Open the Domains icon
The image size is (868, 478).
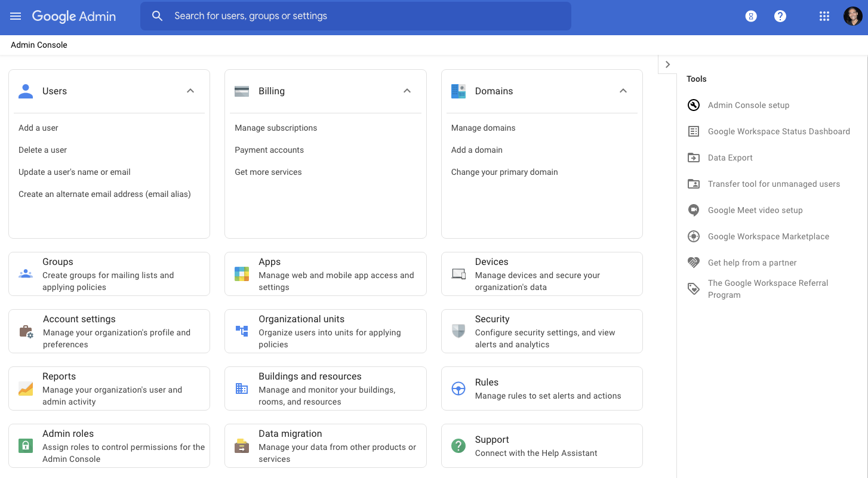point(458,91)
